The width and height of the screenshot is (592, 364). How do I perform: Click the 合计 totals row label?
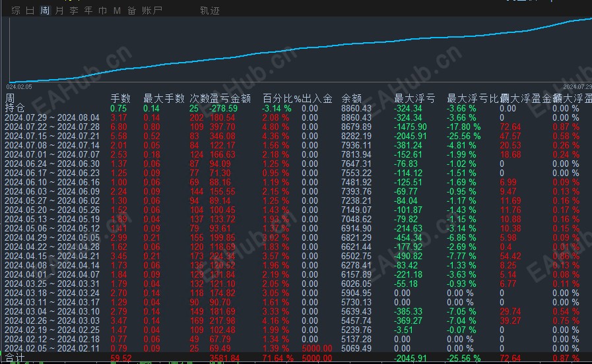(x=15, y=357)
